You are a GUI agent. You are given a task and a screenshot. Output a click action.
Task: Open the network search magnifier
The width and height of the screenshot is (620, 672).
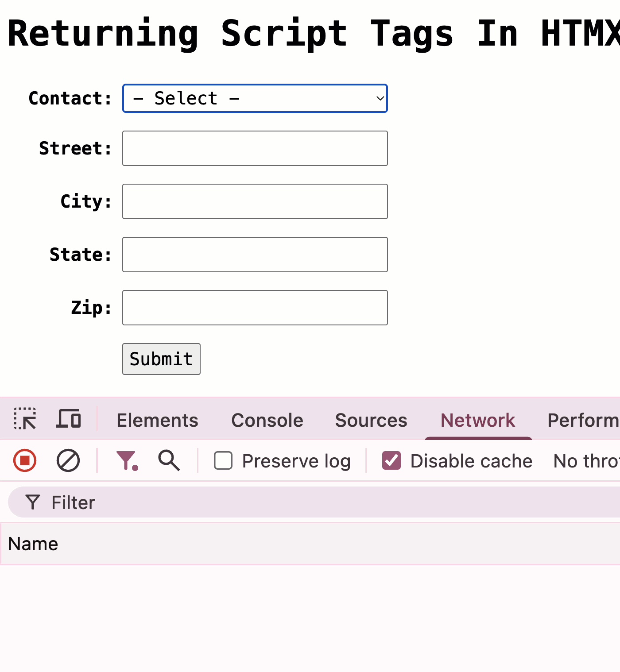click(x=169, y=461)
